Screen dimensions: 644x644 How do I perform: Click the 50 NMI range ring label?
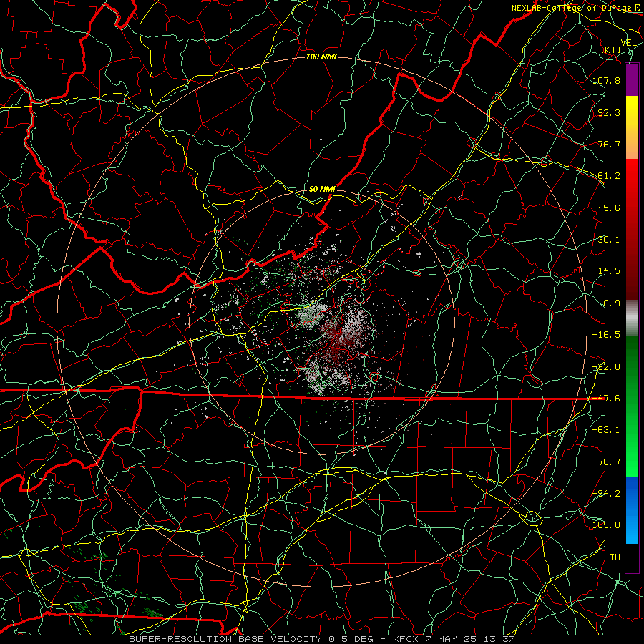point(322,189)
